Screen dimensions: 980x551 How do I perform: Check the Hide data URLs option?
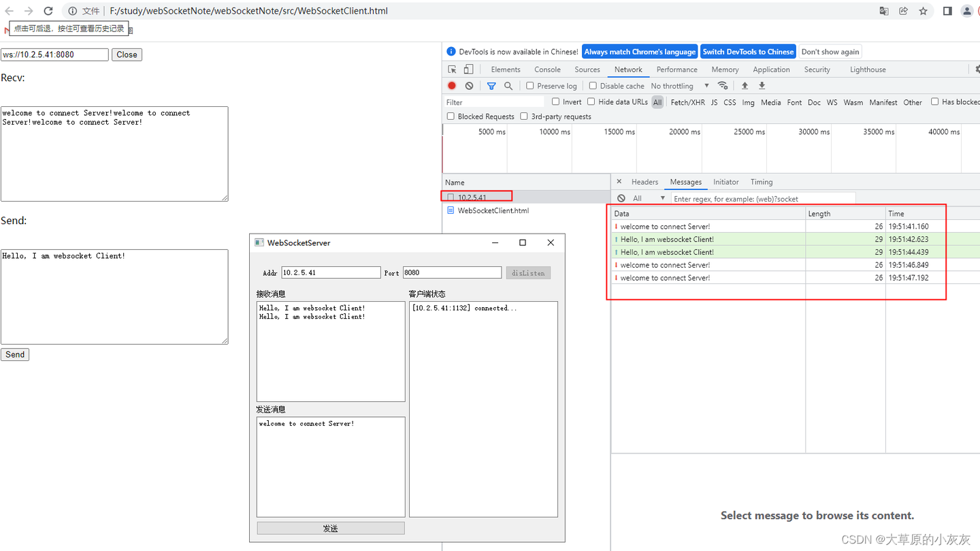(x=591, y=101)
